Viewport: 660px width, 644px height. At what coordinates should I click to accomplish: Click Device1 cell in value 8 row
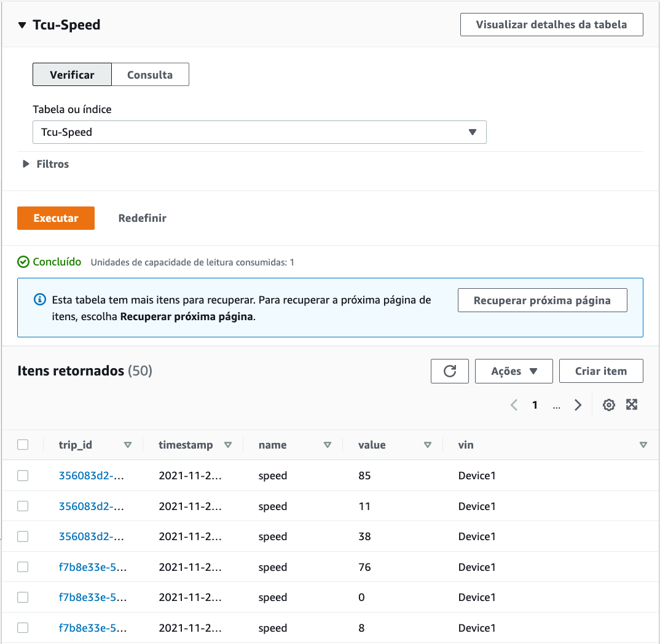(477, 627)
